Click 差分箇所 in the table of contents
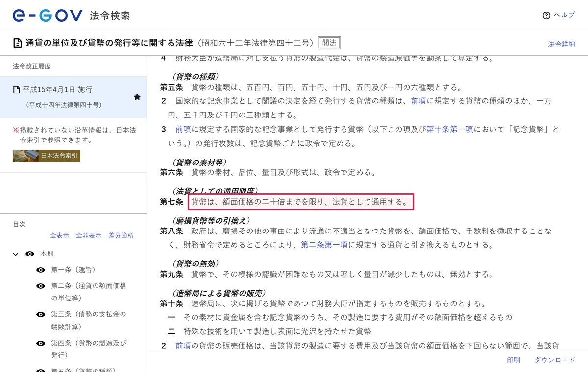Image resolution: width=588 pixels, height=372 pixels. (121, 235)
